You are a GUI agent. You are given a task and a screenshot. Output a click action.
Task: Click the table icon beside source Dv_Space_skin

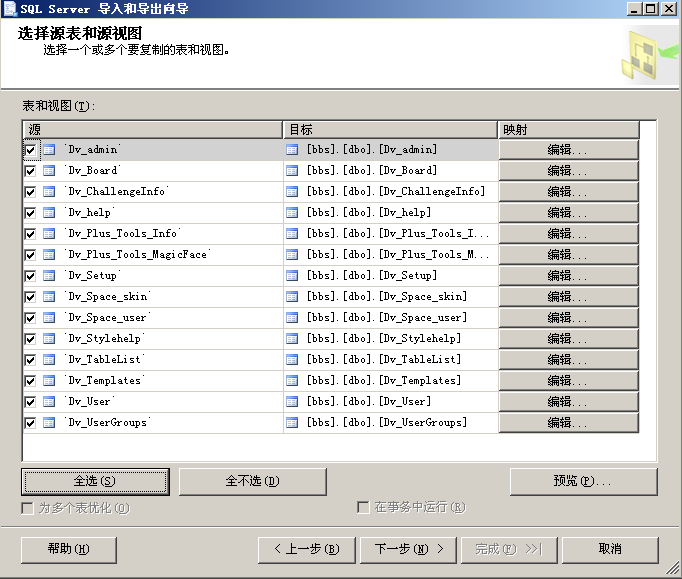[49, 297]
